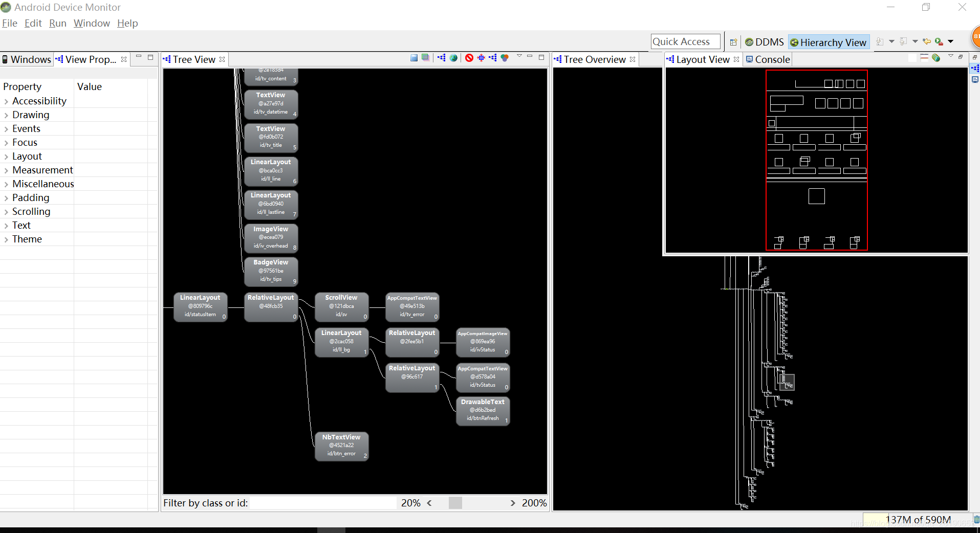Click the red prohibited-circle icon in Tree View
980x533 pixels.
(469, 58)
